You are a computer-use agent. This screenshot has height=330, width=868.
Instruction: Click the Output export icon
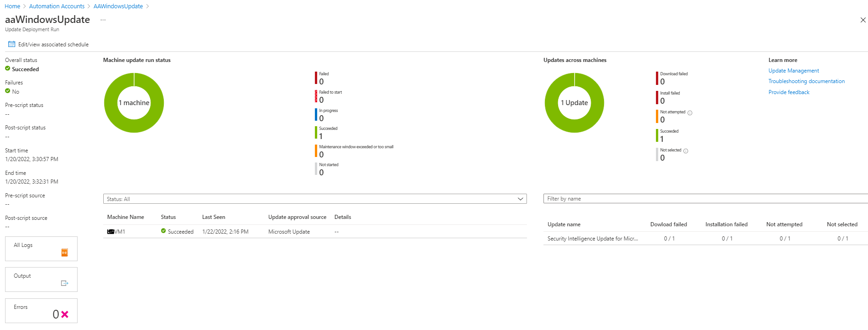coord(65,283)
